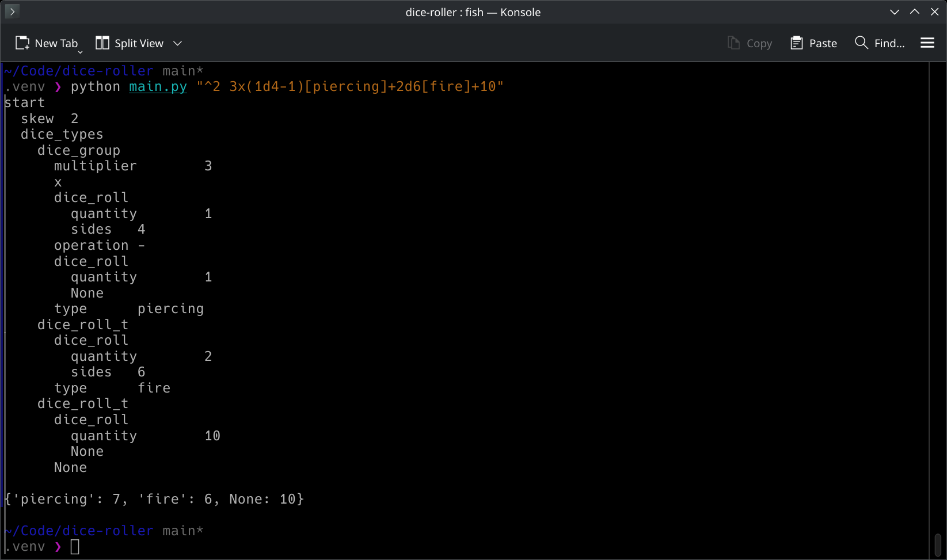Click the 'start' output line
This screenshot has width=947, height=560.
[x=25, y=102]
